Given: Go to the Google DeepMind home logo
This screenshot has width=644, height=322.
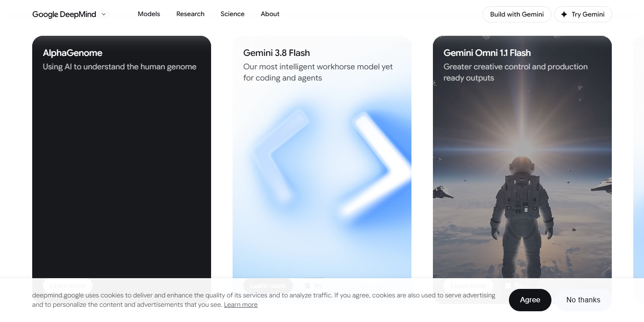Looking at the screenshot, I should (x=64, y=14).
